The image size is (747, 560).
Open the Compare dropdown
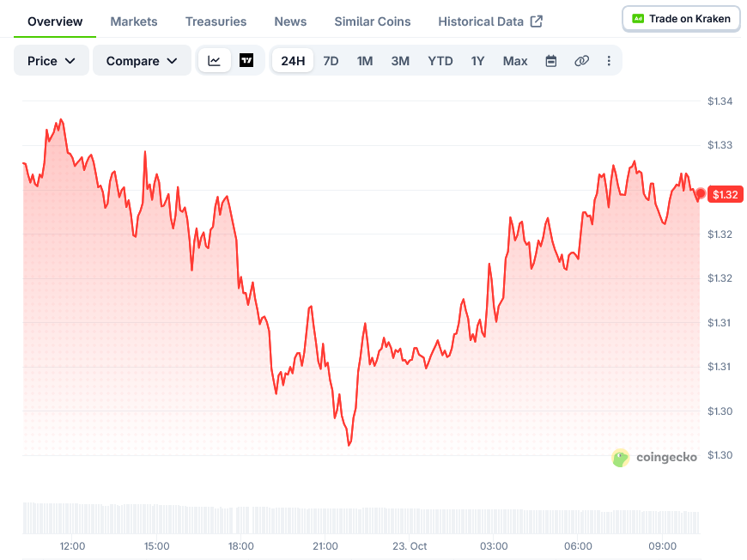(142, 60)
